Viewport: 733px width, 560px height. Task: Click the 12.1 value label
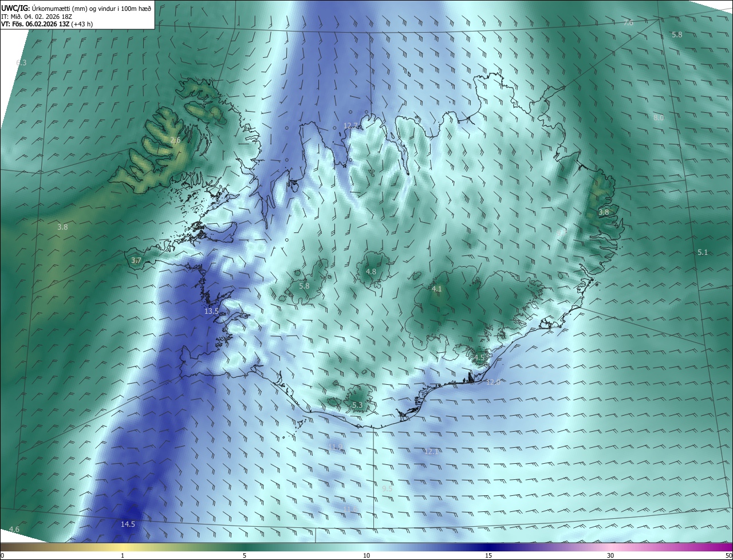431,451
